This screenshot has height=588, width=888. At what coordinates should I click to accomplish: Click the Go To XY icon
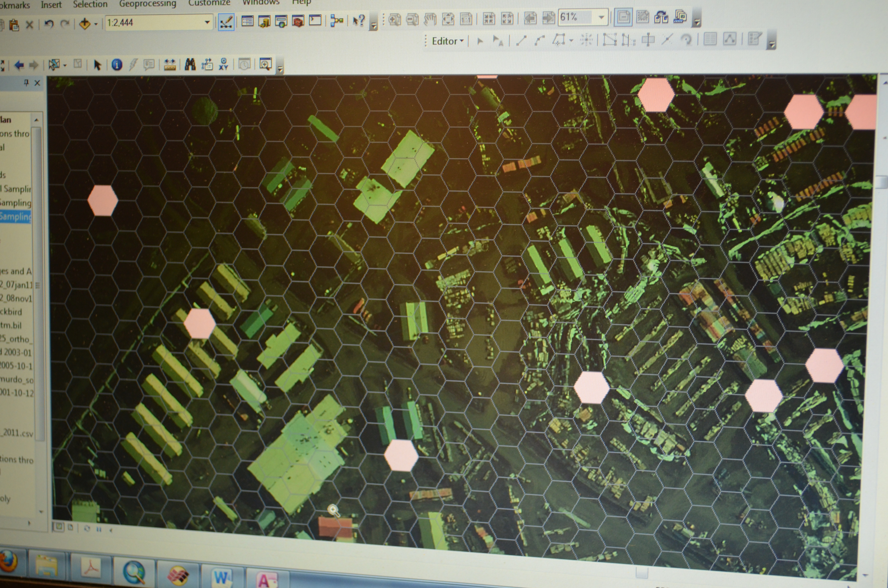(223, 64)
